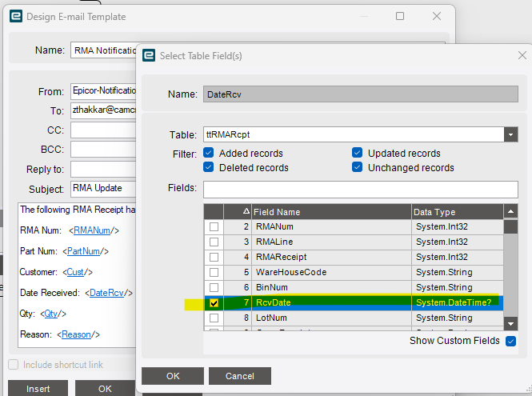532x396 pixels.
Task: Open the Reason link in the email body
Action: (76, 334)
